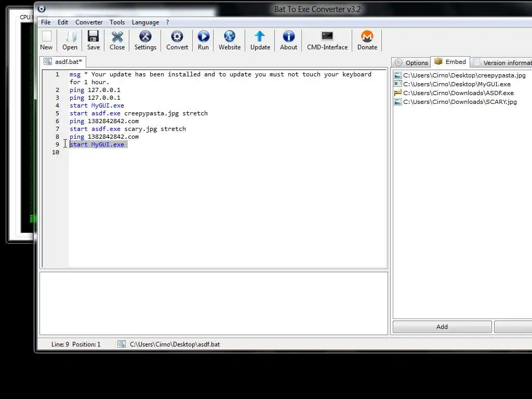This screenshot has height=399, width=532.
Task: Click line 8 ping 1382842842.com
Action: (x=104, y=137)
